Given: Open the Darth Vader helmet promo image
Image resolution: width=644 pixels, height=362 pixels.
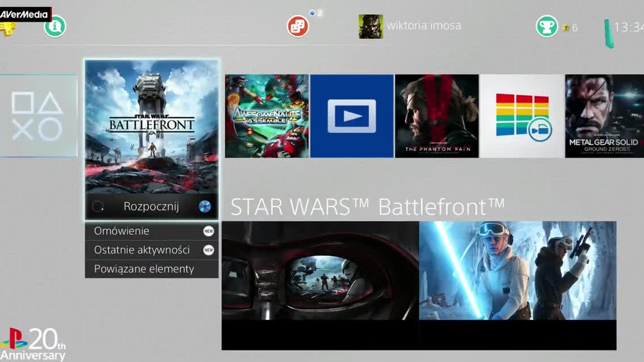Looking at the screenshot, I should coord(320,270).
